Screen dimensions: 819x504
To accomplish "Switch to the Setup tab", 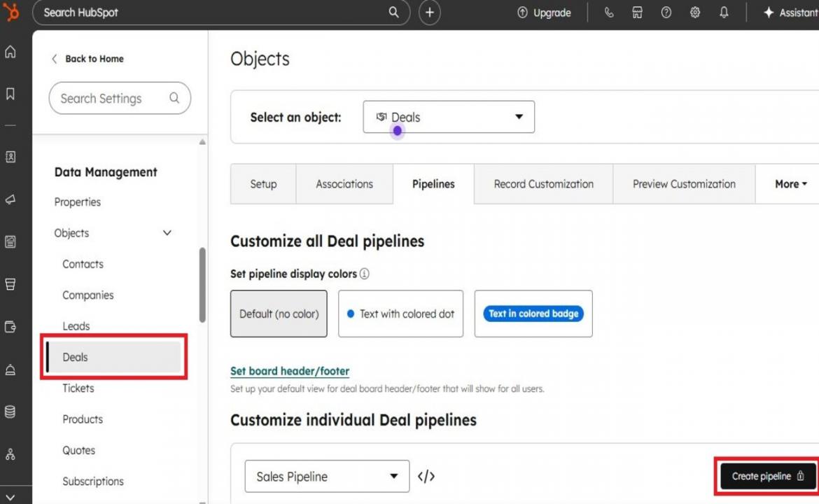I will pos(263,184).
